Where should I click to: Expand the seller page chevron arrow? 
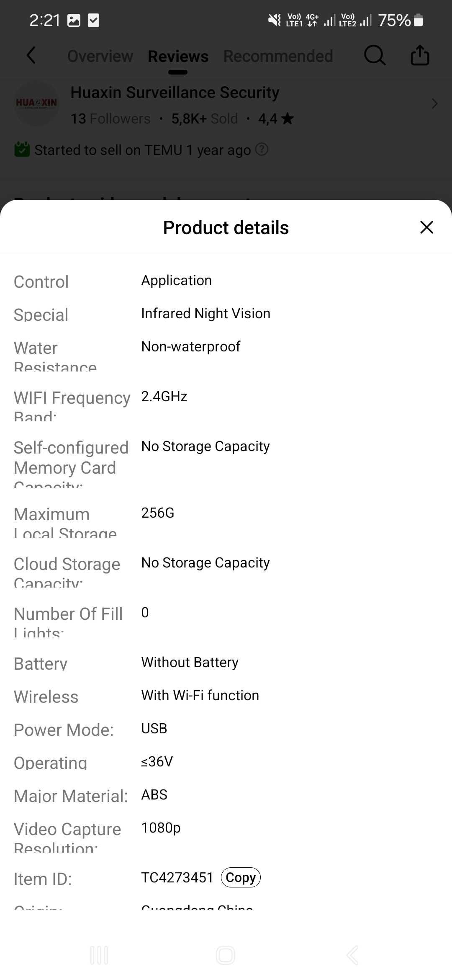pyautogui.click(x=434, y=103)
